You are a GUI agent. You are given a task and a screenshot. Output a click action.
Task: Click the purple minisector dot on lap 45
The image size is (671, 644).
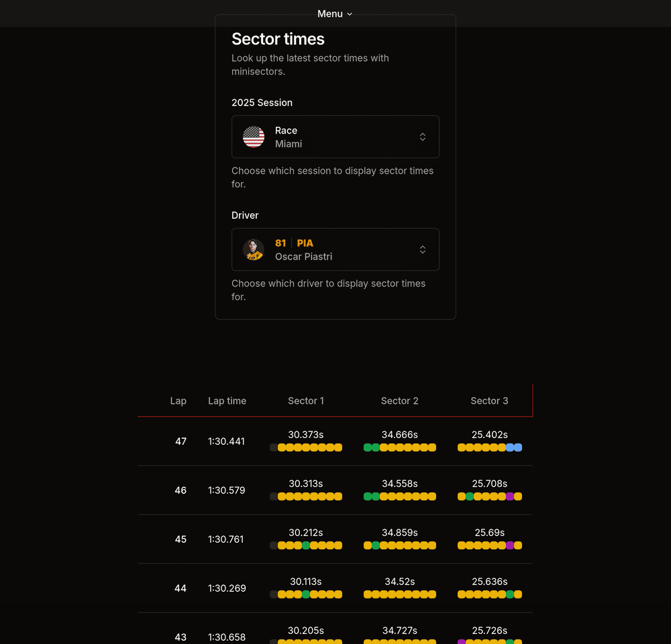(x=510, y=545)
